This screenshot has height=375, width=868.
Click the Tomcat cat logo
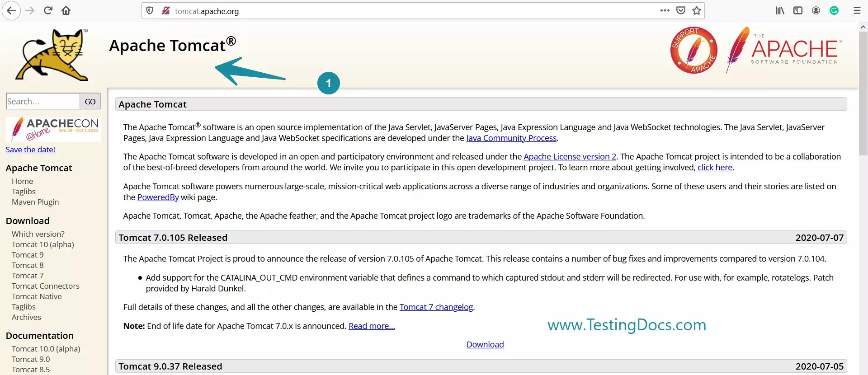(52, 55)
